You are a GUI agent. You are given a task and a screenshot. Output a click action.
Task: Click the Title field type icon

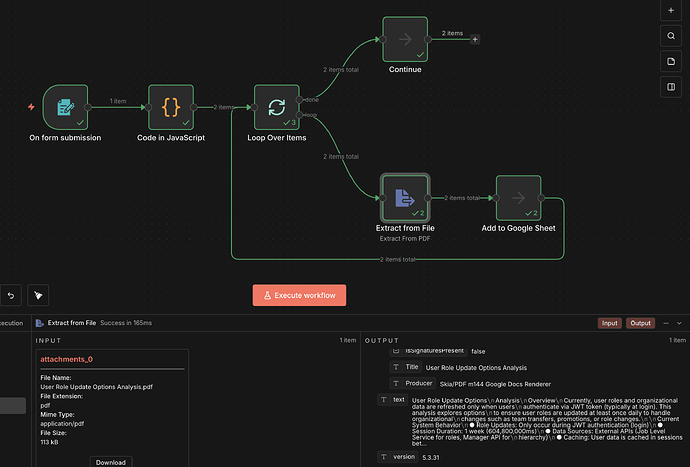point(397,367)
